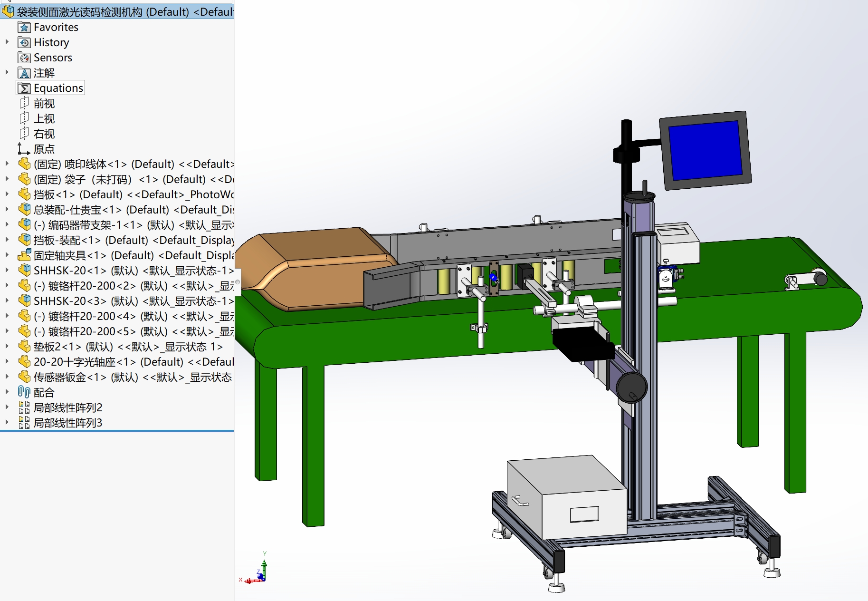868x601 pixels.
Task: Click the 镀铬杆20-200<5> label text
Action: (x=134, y=331)
